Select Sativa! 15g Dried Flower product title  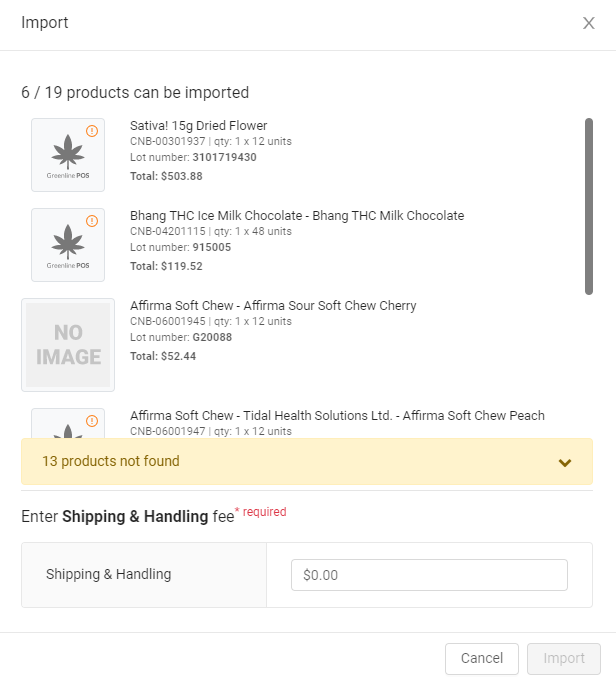click(x=198, y=126)
